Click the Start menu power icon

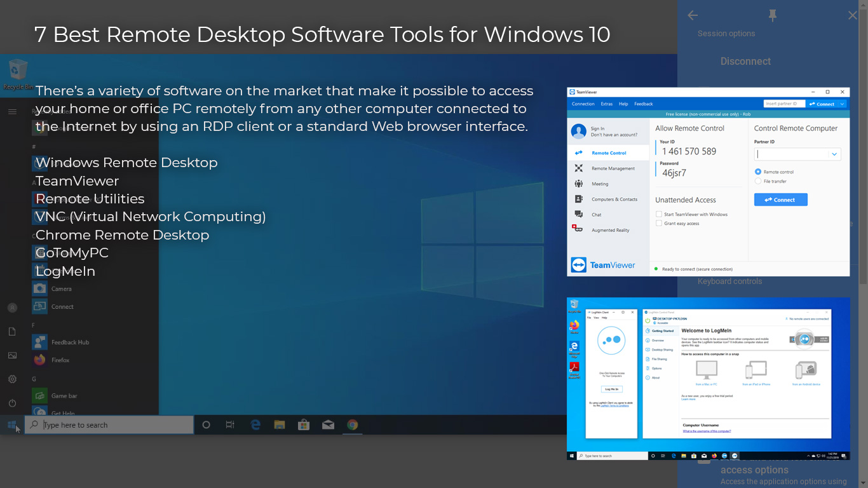12,403
